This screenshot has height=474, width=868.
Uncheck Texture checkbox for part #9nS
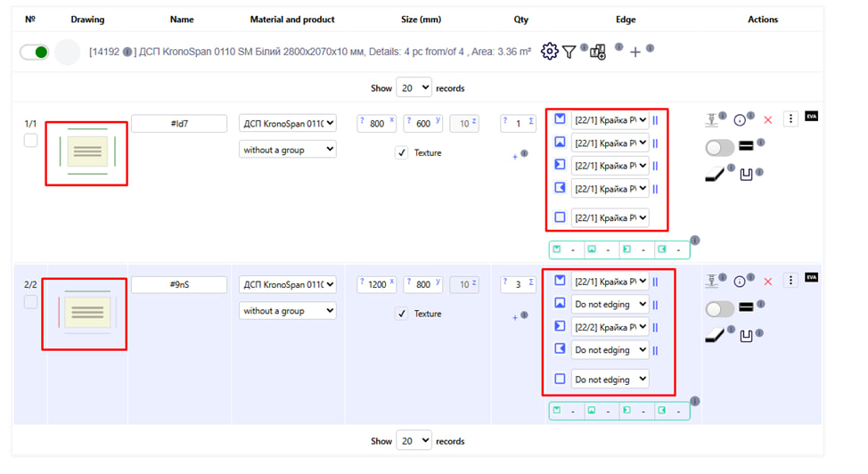coord(402,314)
